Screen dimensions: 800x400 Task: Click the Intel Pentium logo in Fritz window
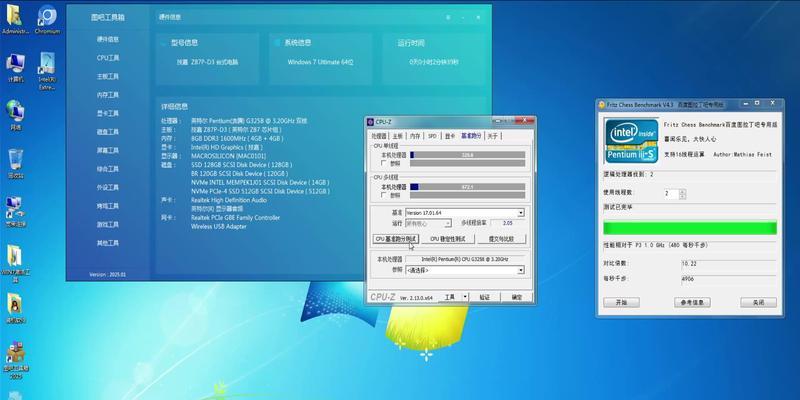[631, 140]
